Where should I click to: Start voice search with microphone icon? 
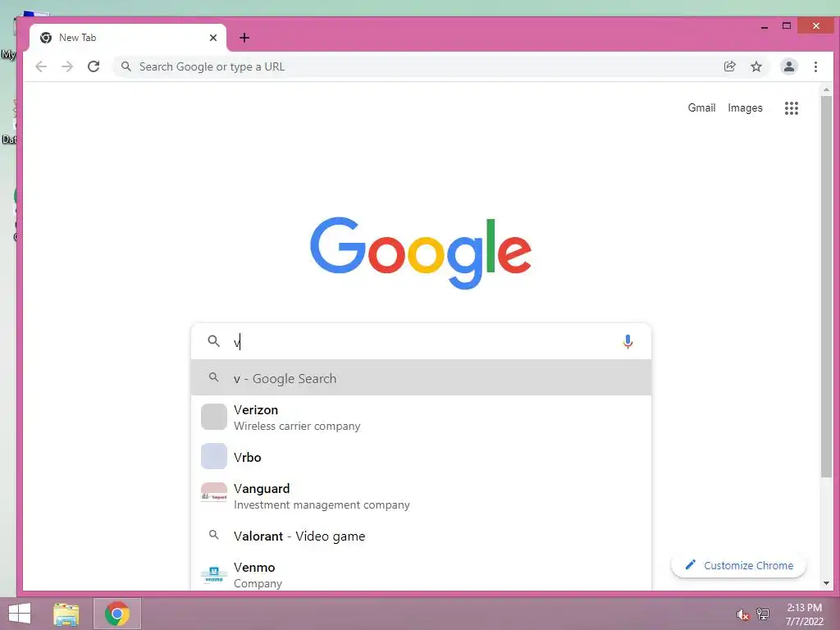pos(628,341)
